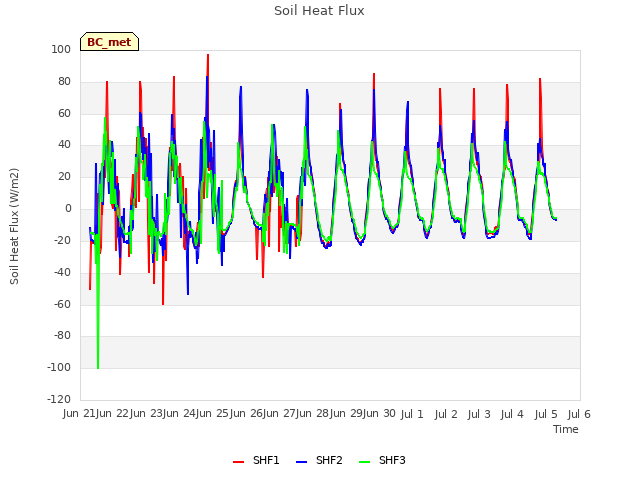
Task: Click the Jul 1 x-axis tick label
Action: (412, 414)
